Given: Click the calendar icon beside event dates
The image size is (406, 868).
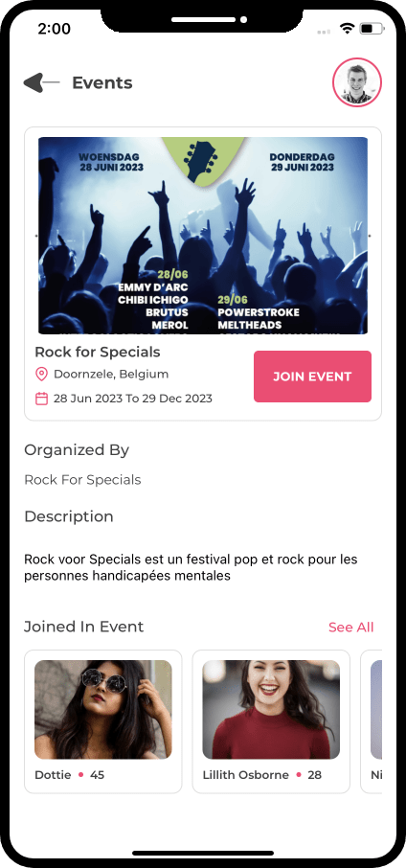Looking at the screenshot, I should pos(41,399).
